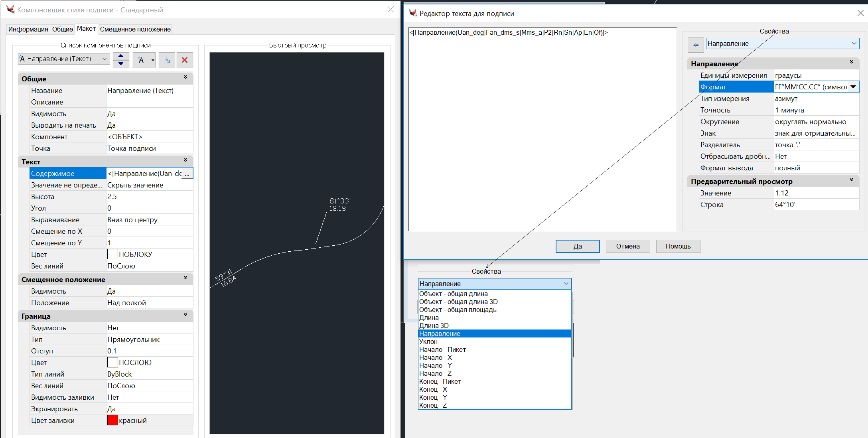This screenshot has height=438, width=868.
Task: Switch to the Информация tab
Action: tap(28, 29)
